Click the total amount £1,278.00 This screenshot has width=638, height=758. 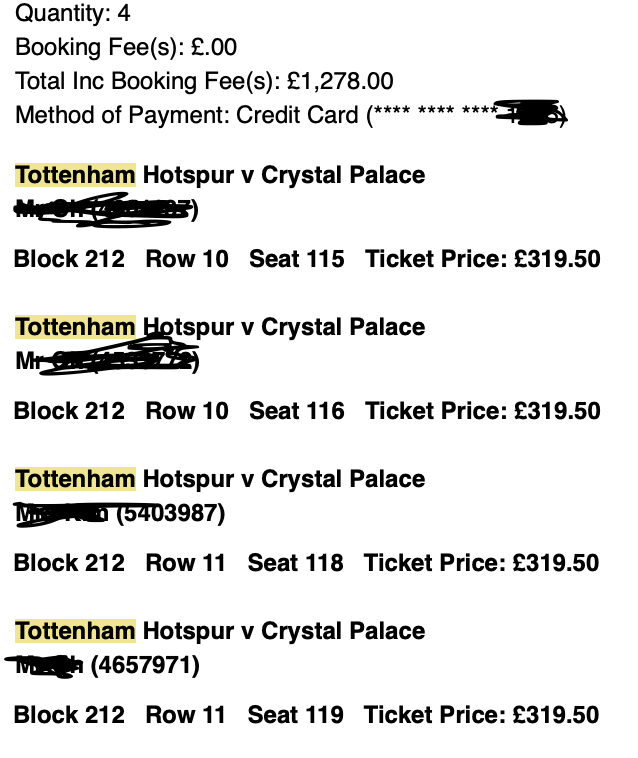(340, 81)
